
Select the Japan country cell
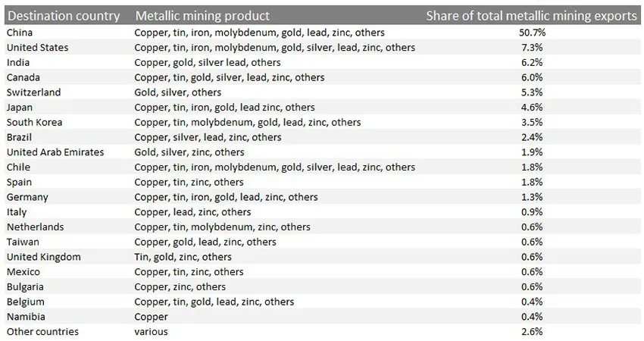coord(19,108)
